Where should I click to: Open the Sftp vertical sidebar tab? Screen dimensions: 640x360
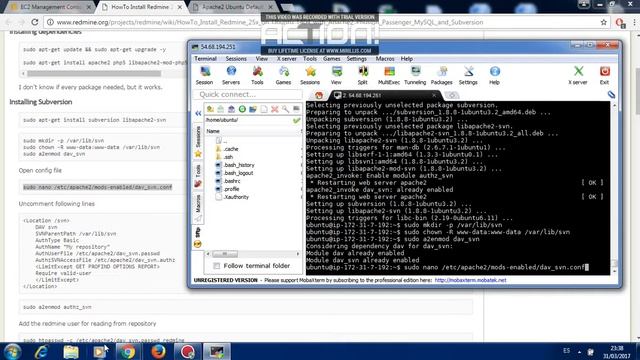pos(198,238)
